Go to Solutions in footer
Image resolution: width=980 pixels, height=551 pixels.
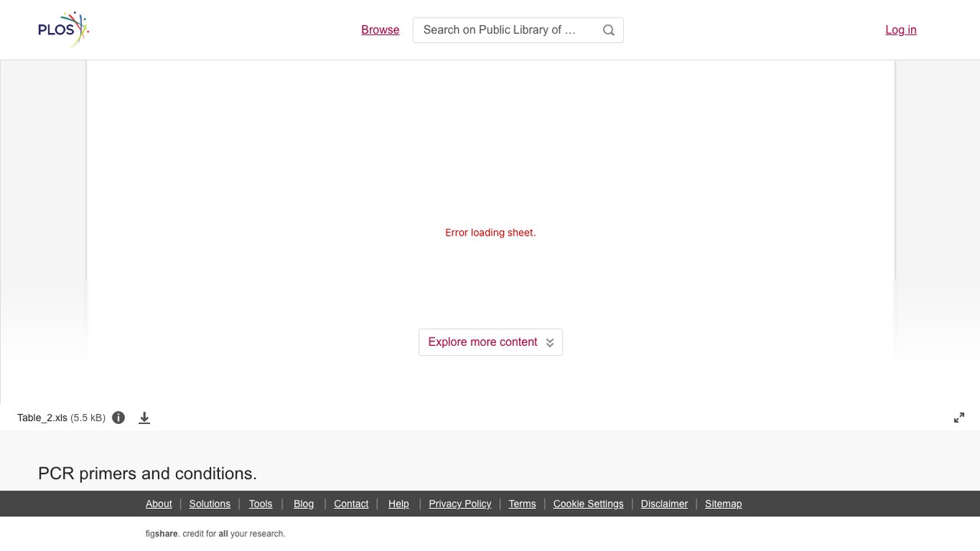pyautogui.click(x=210, y=504)
